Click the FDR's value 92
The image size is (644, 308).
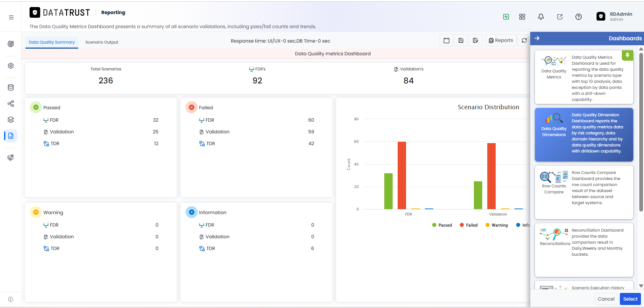pos(257,81)
